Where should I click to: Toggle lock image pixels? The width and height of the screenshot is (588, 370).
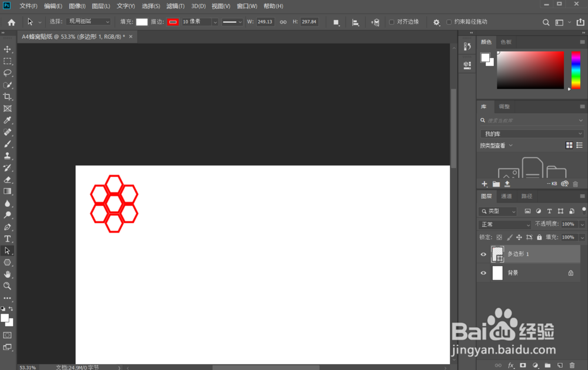click(x=509, y=237)
